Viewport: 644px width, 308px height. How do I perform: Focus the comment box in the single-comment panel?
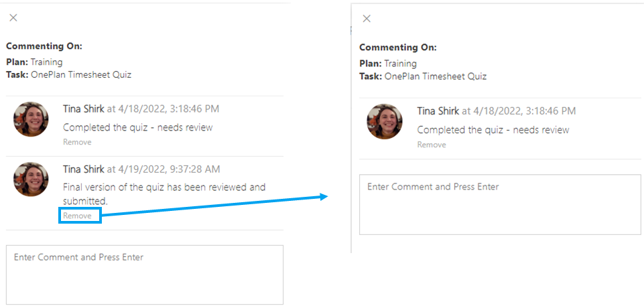click(x=500, y=205)
